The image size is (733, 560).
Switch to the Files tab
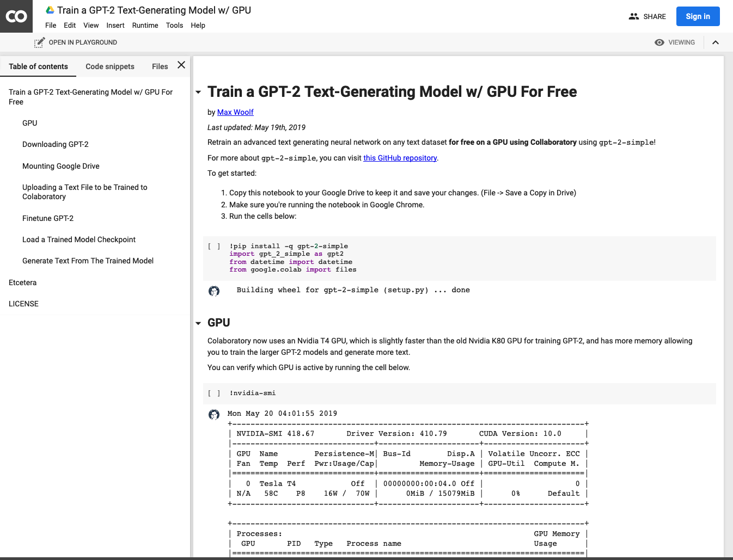(160, 66)
